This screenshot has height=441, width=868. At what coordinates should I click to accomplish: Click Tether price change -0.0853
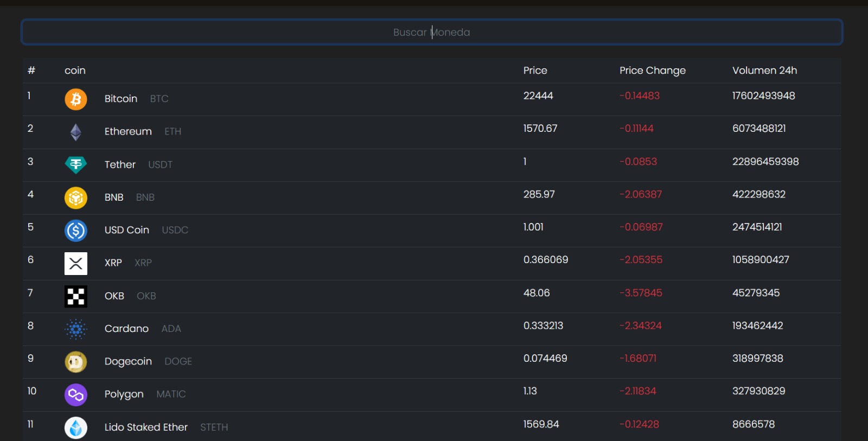[638, 162]
